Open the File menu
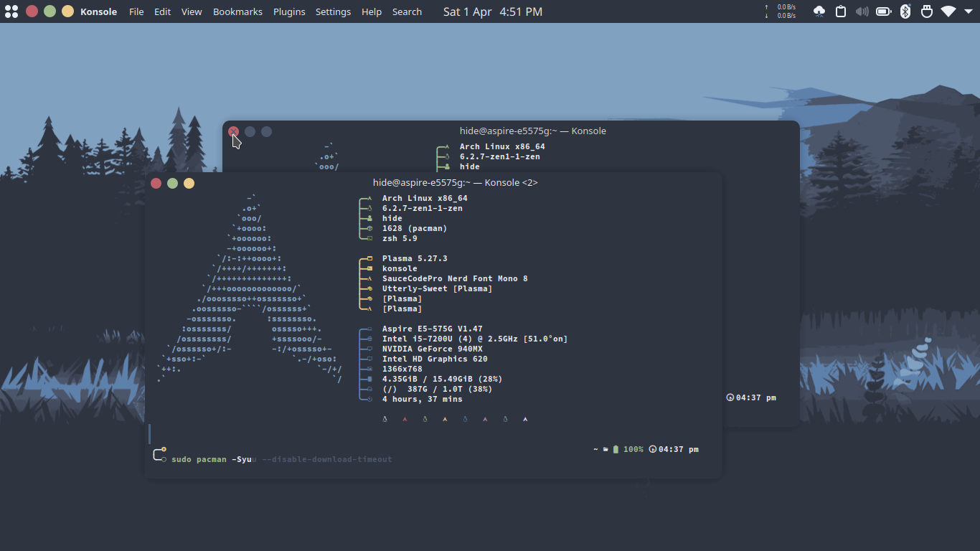 (x=136, y=11)
